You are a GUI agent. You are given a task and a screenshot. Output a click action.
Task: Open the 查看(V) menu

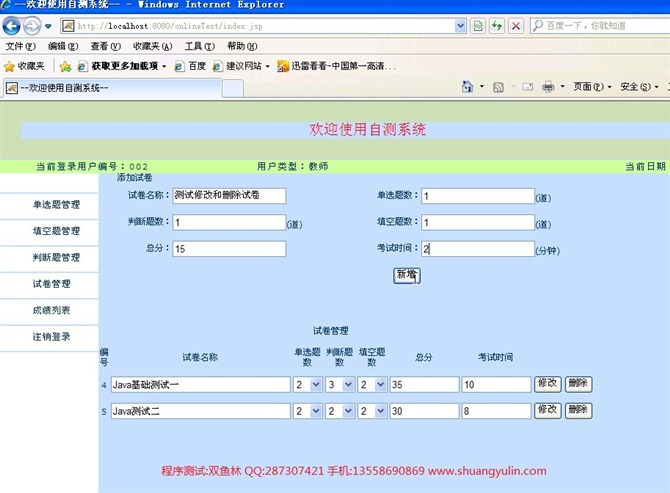tap(106, 46)
